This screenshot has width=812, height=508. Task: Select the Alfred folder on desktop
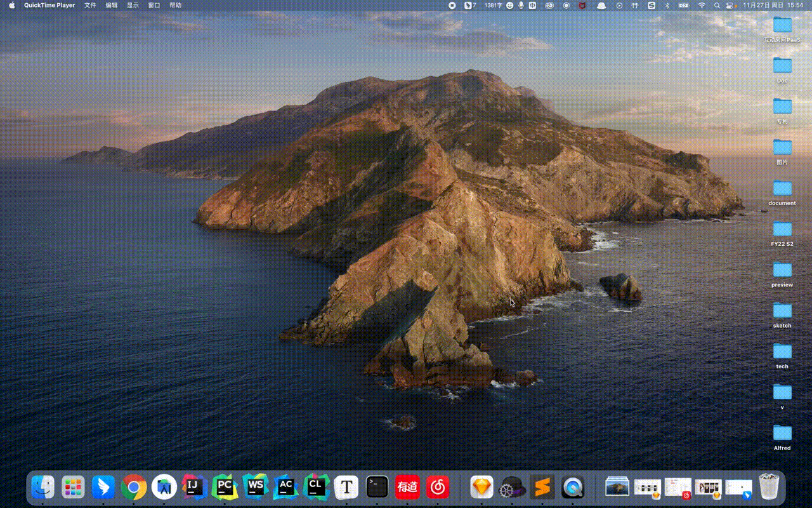click(782, 438)
